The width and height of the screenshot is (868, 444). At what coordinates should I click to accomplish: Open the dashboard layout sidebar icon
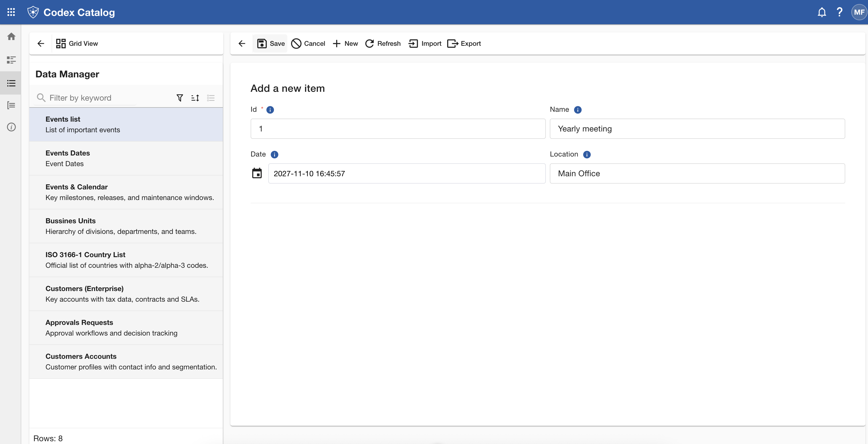pos(11,60)
